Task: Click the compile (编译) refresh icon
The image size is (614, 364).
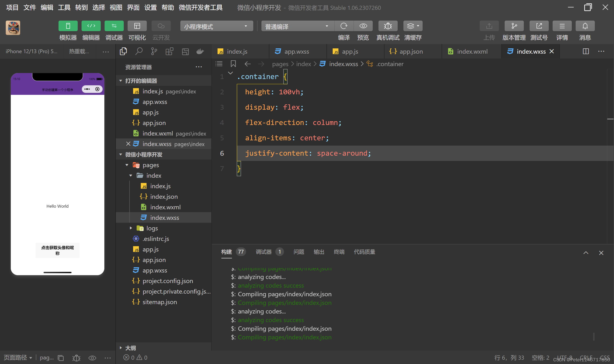Action: click(344, 26)
